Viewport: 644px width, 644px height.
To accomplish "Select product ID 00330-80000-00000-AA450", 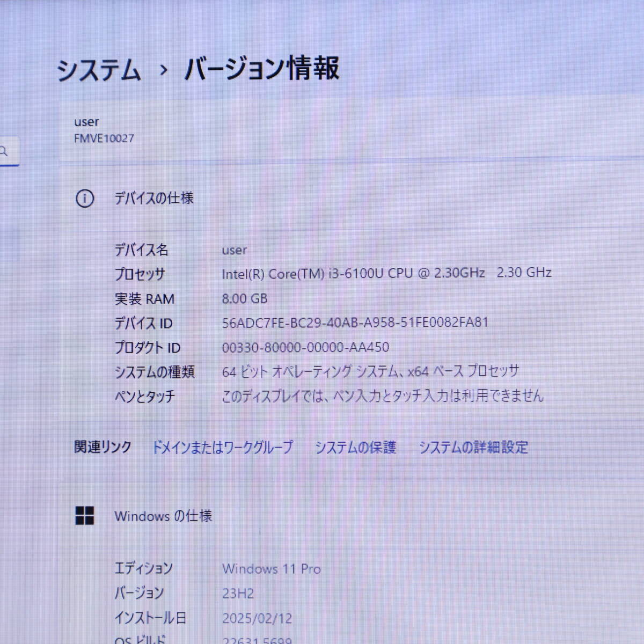I will [305, 347].
